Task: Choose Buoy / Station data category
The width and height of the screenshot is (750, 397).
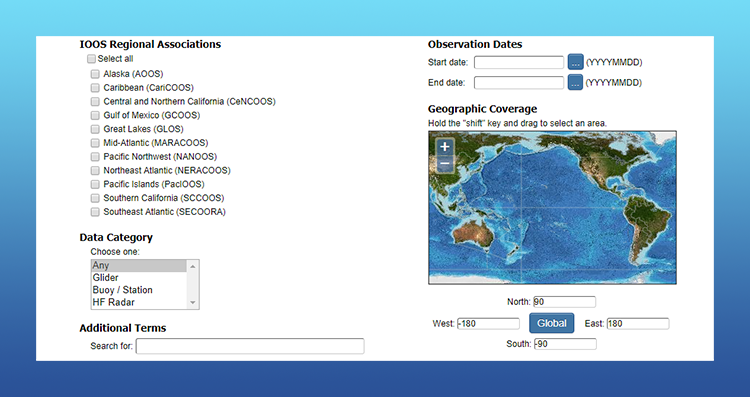Action: pyautogui.click(x=139, y=290)
